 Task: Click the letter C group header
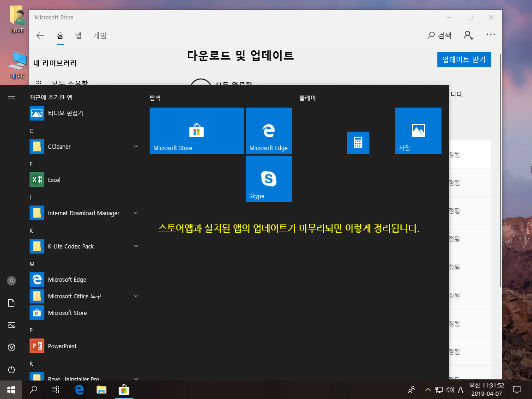31,131
